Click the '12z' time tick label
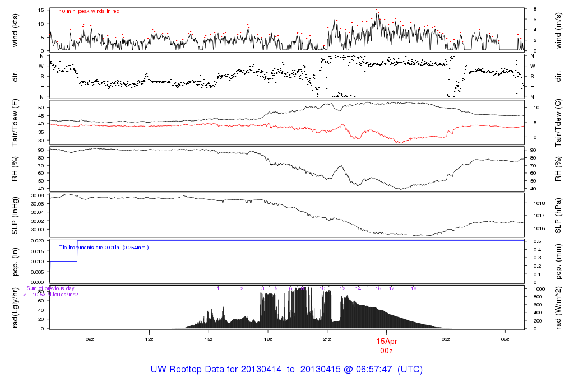This screenshot has width=574, height=392. point(149,340)
